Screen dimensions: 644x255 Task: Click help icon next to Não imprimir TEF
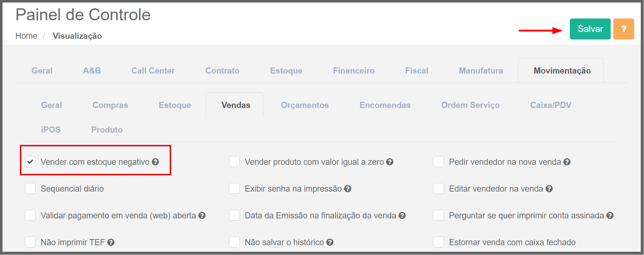pyautogui.click(x=111, y=242)
